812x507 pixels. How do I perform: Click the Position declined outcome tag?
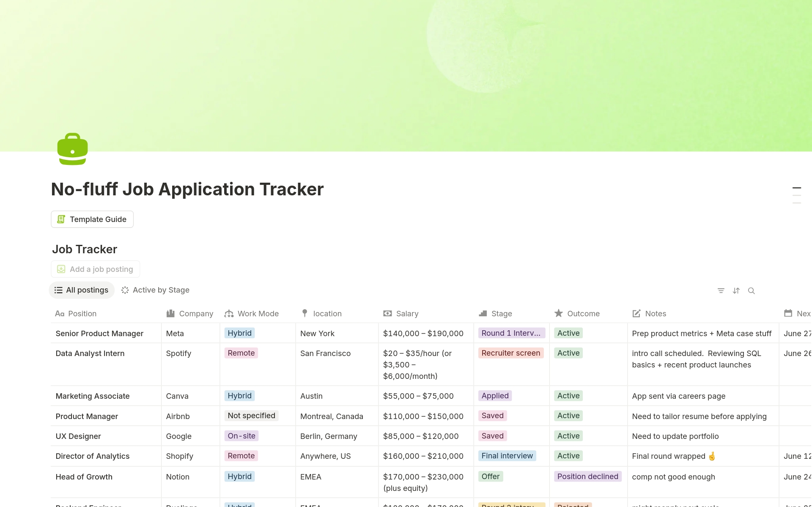click(x=588, y=476)
